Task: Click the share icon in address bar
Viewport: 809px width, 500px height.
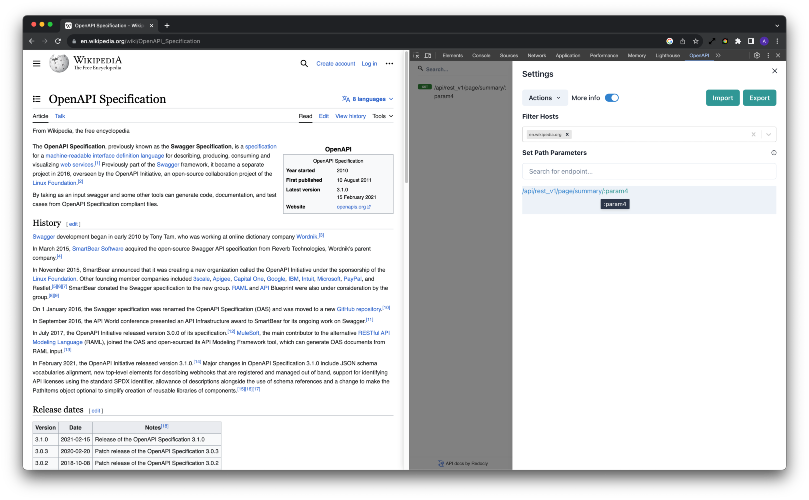Action: [683, 41]
